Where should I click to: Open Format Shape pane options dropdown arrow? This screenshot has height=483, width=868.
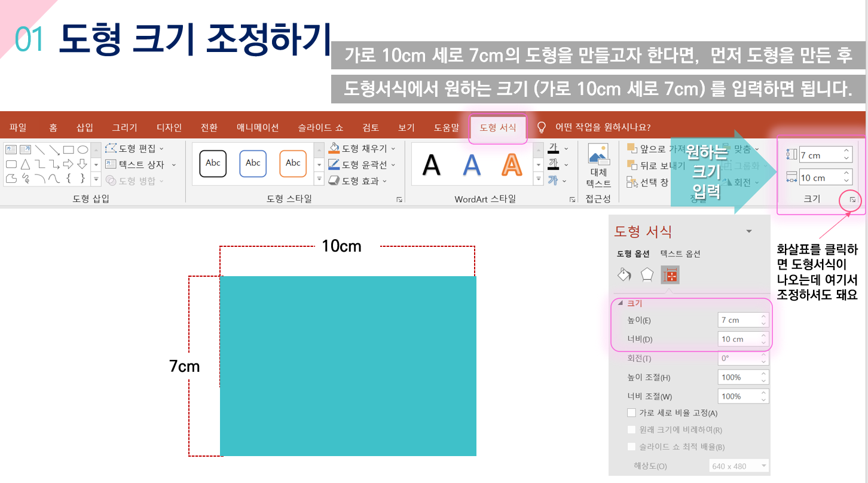point(749,231)
